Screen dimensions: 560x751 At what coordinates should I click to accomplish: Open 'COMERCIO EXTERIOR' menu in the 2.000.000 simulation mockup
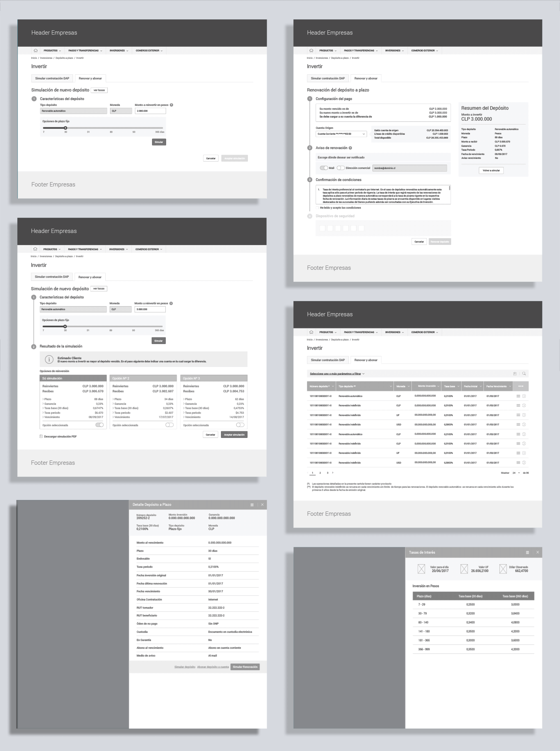(149, 50)
